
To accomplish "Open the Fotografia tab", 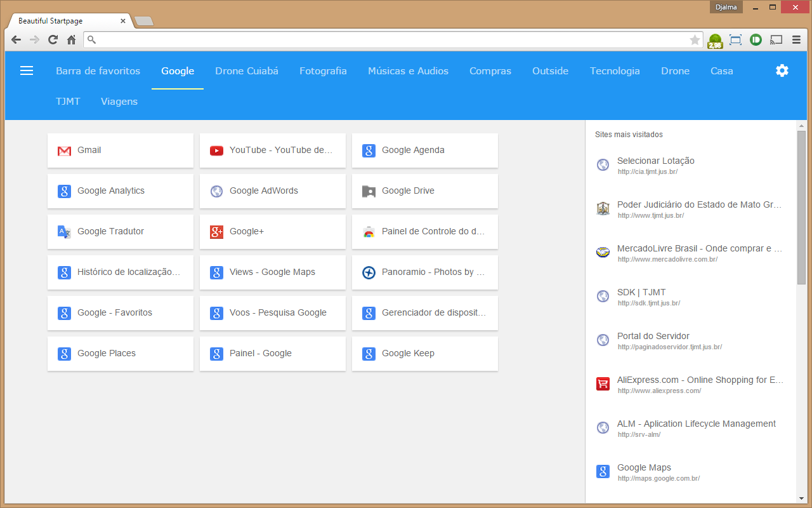I will [323, 71].
